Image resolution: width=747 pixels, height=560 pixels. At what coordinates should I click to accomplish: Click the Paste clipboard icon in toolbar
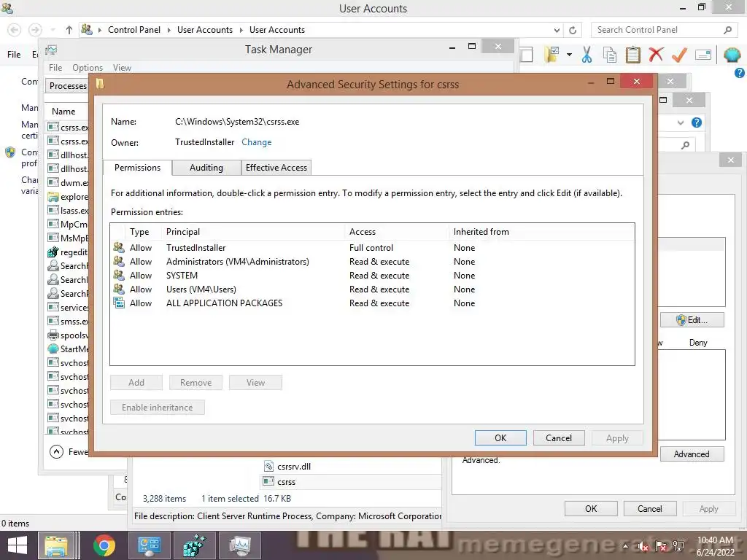[x=632, y=55]
